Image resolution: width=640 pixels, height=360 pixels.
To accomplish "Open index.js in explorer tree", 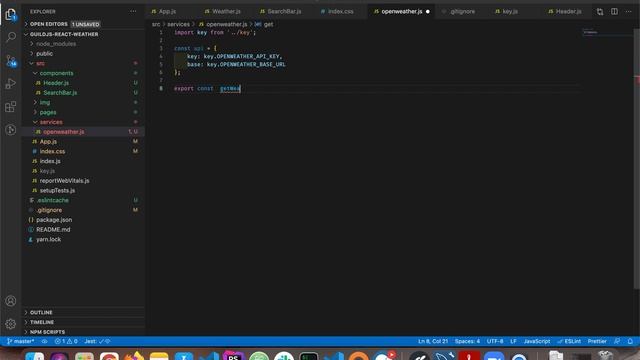I will [83, 161].
